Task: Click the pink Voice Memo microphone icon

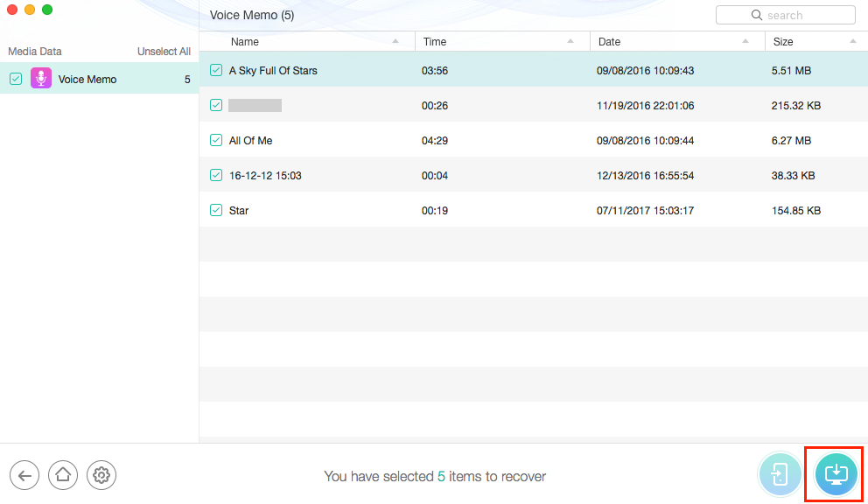Action: 41,79
